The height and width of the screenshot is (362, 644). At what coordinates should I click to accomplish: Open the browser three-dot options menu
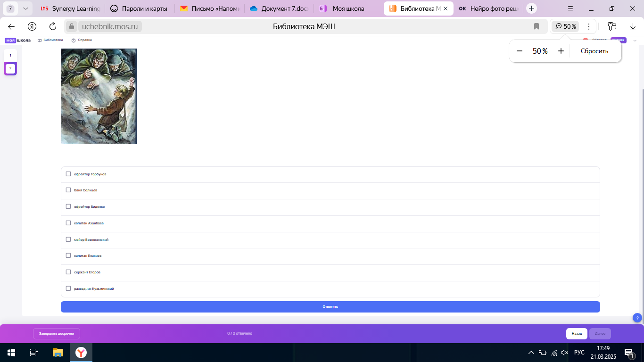pos(588,26)
